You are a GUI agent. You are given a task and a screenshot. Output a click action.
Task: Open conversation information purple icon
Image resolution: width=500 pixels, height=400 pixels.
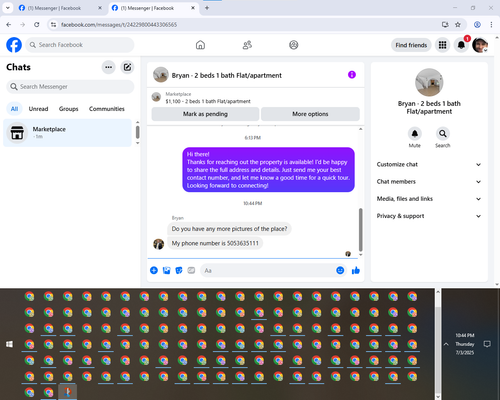click(352, 75)
